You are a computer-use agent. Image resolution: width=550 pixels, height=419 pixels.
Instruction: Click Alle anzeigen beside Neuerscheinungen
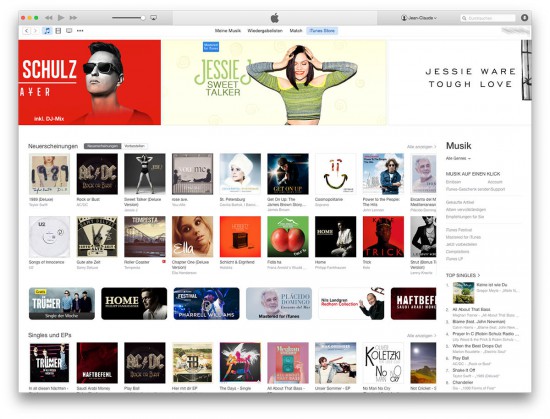click(421, 147)
